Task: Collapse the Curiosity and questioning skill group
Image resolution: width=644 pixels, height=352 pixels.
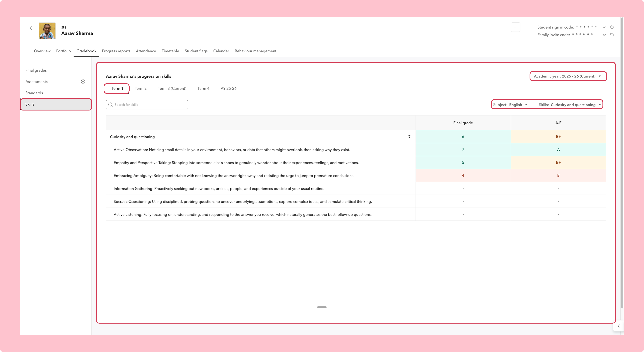Action: [x=409, y=137]
